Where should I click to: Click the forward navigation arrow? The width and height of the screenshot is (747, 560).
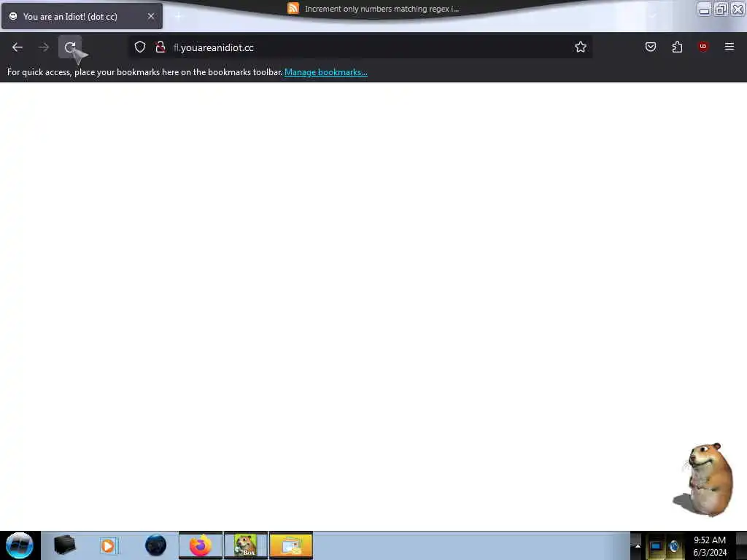43,47
